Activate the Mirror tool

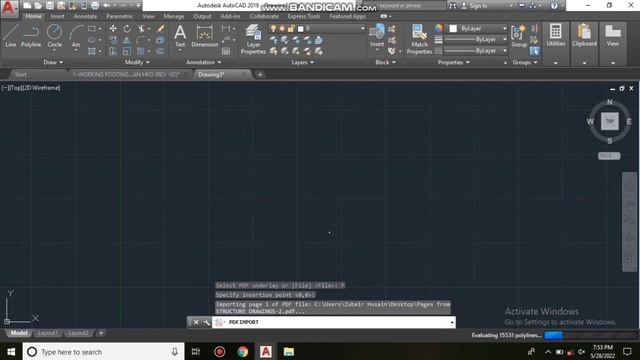[x=127, y=40]
